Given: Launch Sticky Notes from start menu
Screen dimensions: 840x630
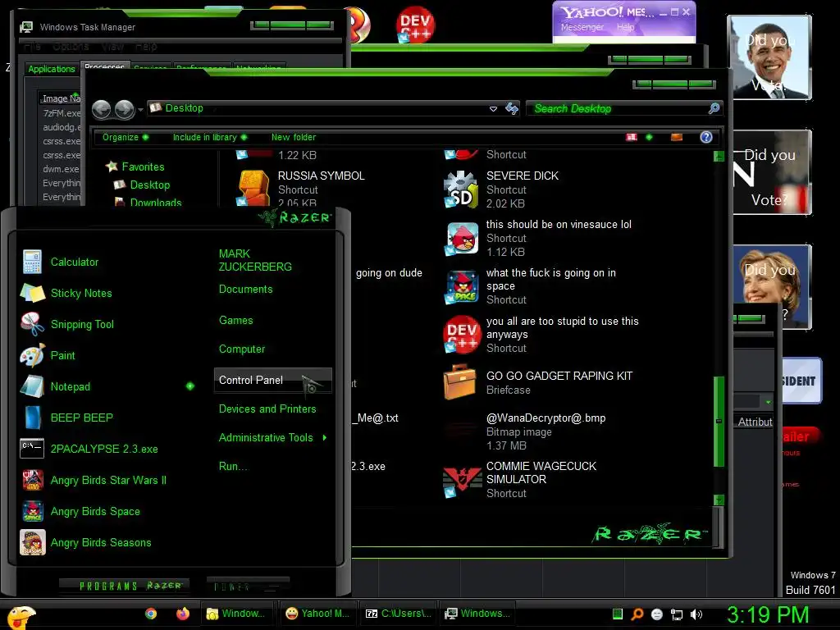Looking at the screenshot, I should tap(81, 293).
